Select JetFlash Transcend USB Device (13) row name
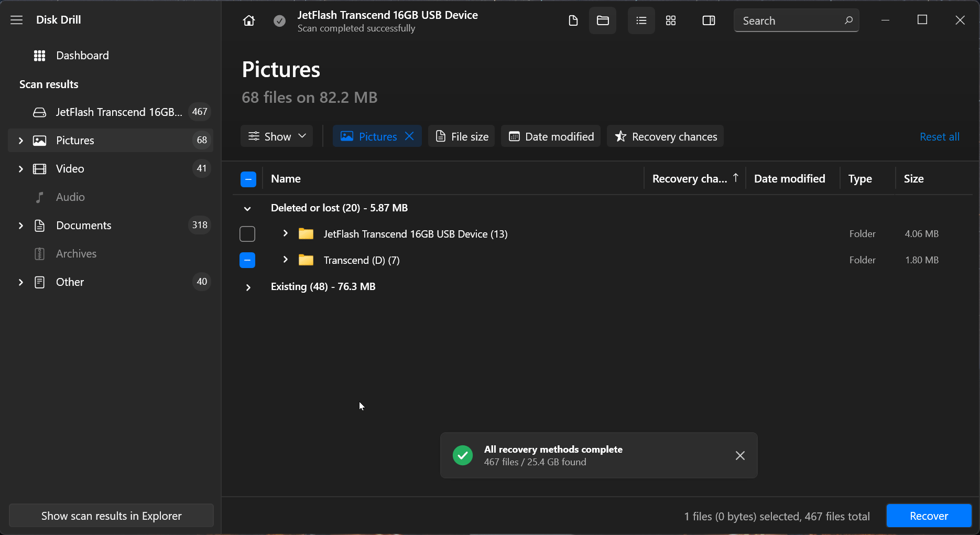 tap(416, 234)
